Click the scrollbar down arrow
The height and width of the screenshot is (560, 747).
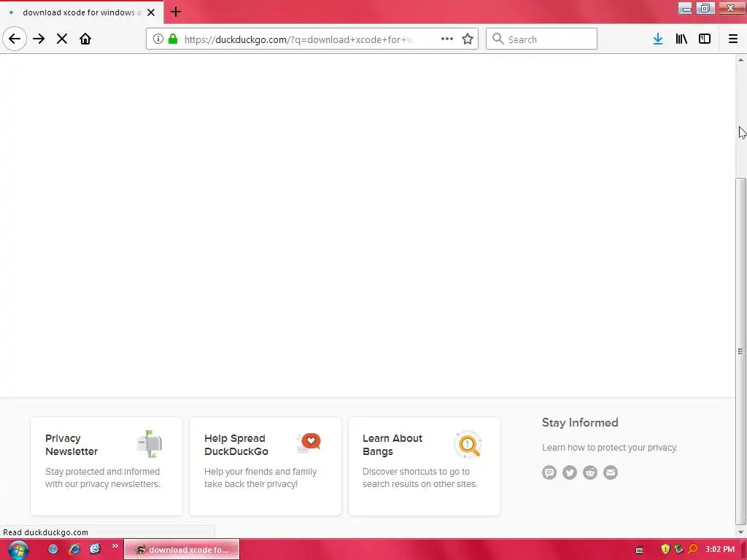point(741,532)
